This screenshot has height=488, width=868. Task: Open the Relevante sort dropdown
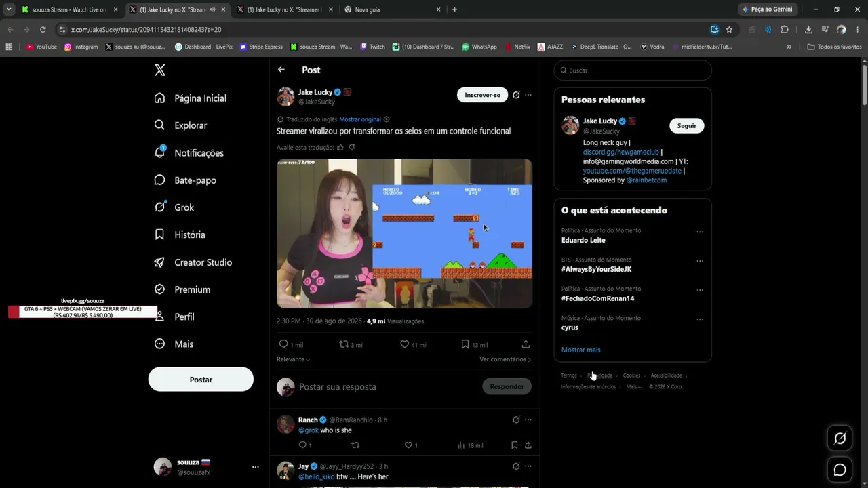(294, 359)
